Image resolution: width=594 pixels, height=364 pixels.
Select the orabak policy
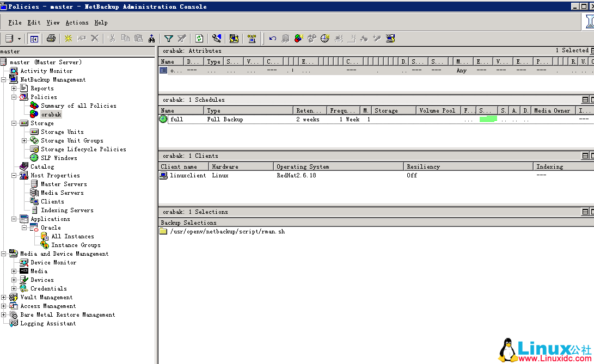tap(51, 114)
